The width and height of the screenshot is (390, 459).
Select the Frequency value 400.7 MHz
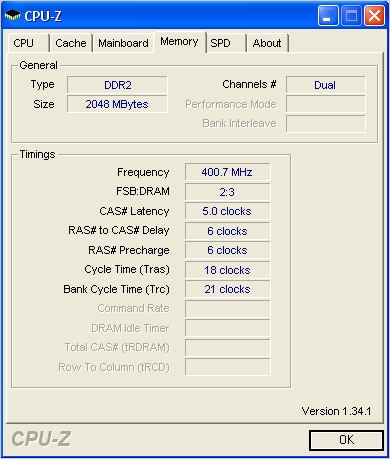point(227,172)
